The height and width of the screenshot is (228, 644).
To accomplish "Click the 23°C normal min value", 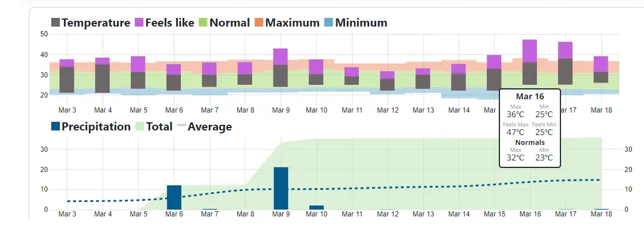I will point(544,158).
